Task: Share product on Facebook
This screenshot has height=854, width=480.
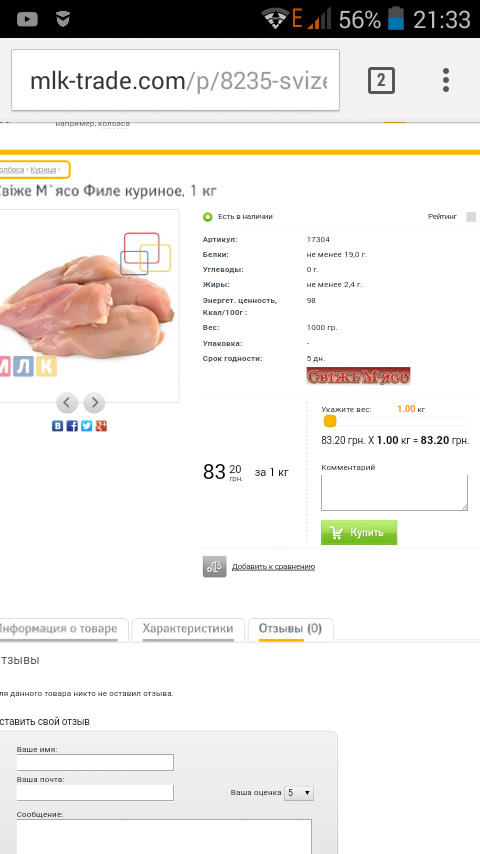Action: (x=72, y=426)
